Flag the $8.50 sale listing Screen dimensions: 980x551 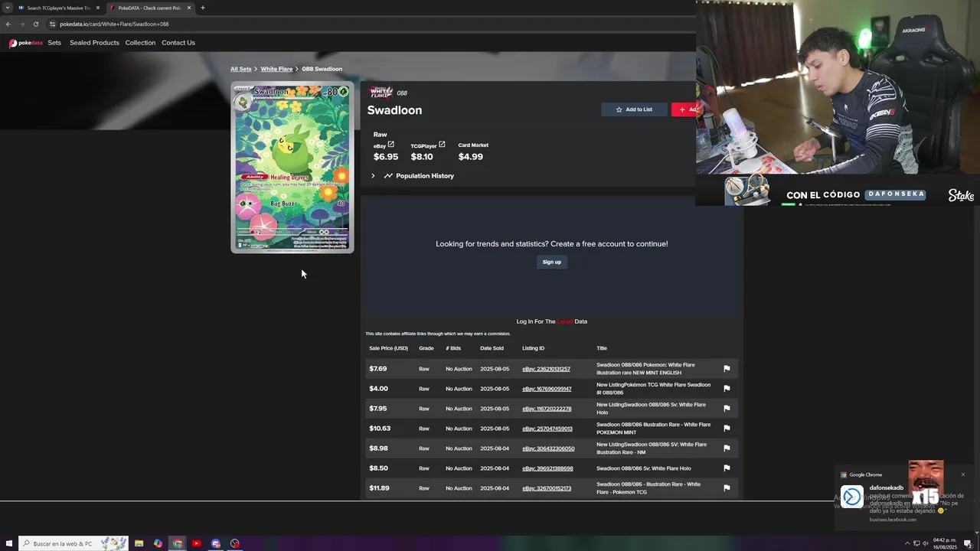[x=727, y=468]
